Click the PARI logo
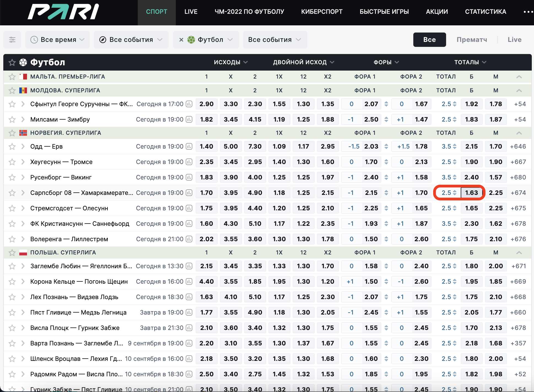Screen dimensions: 534x392 click(63, 12)
